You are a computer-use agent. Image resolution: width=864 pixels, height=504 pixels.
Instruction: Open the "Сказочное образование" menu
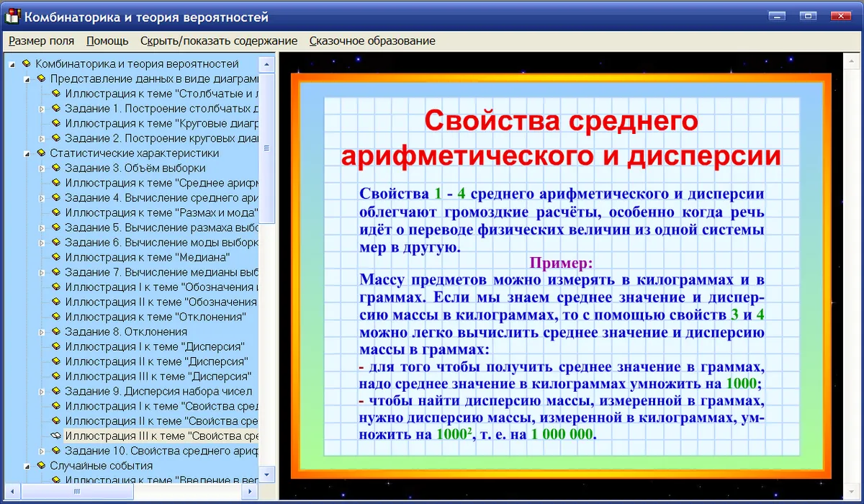pyautogui.click(x=372, y=41)
